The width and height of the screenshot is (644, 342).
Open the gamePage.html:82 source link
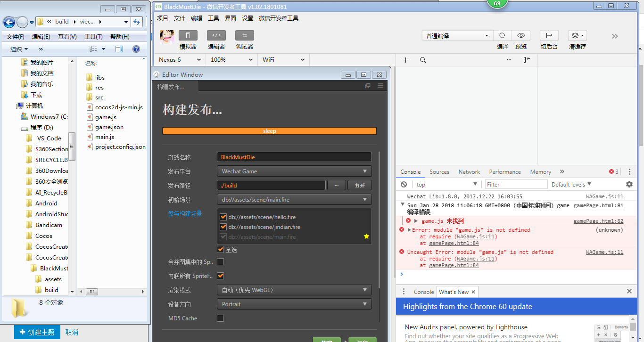(598, 221)
